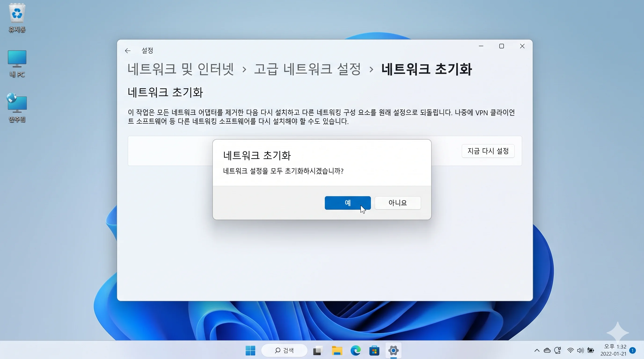Open the notification count badge

pyautogui.click(x=633, y=351)
